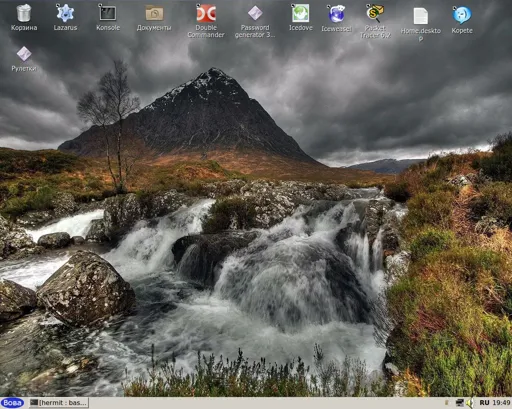Open the network tray icon
This screenshot has height=409, width=512.
coord(459,403)
